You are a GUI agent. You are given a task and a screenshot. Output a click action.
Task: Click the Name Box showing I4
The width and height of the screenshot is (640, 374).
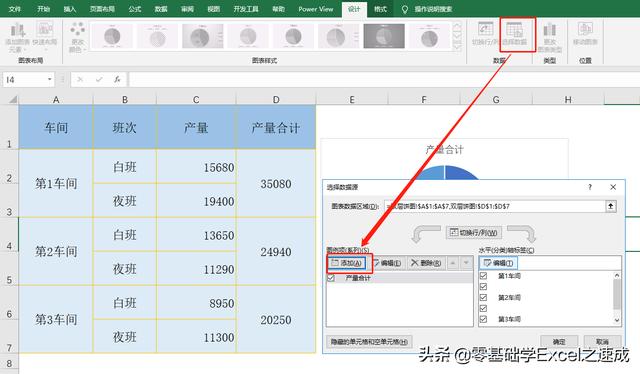(x=24, y=79)
